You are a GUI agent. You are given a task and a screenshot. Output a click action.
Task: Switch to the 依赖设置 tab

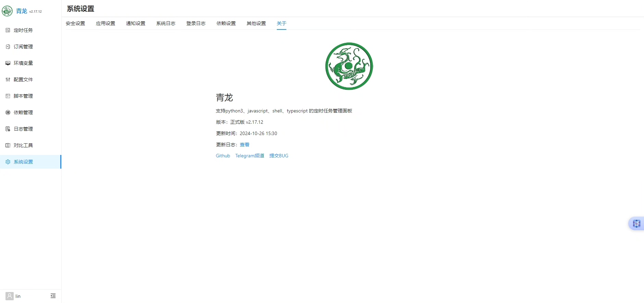(226, 23)
